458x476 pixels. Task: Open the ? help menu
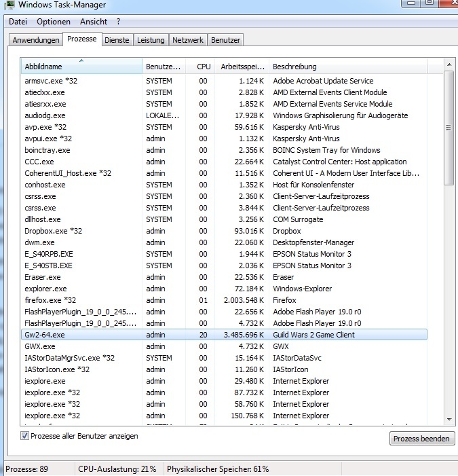118,22
